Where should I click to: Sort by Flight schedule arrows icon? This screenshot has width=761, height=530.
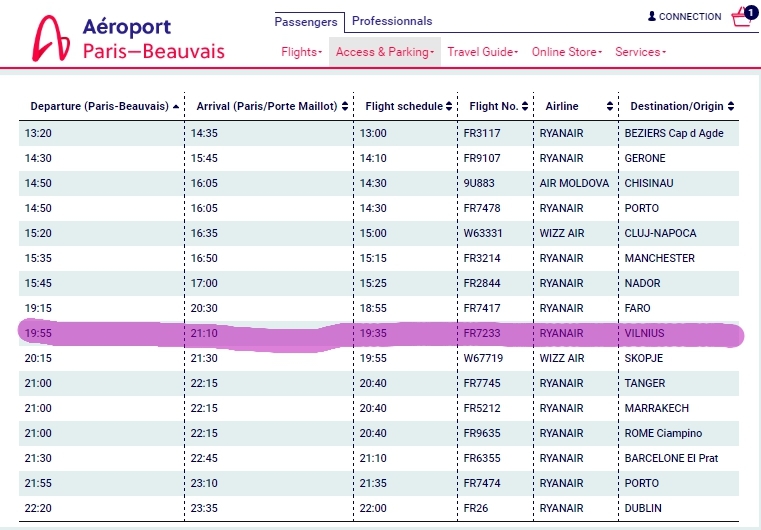tap(449, 106)
